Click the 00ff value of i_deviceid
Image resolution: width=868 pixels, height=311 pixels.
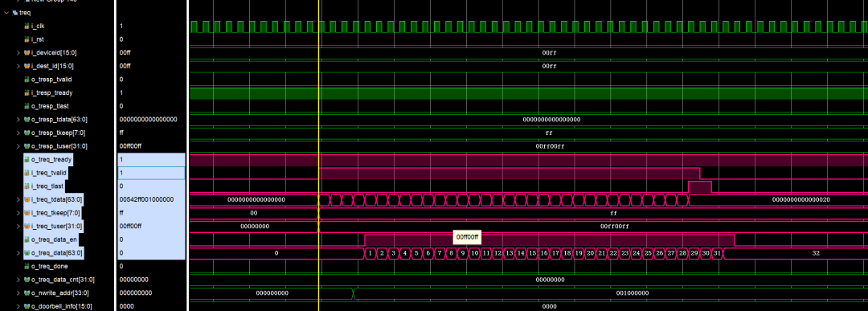coord(125,52)
